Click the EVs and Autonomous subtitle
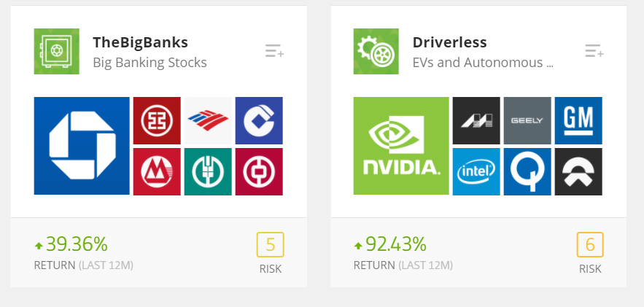Screen dimensions: 644x307 482,63
